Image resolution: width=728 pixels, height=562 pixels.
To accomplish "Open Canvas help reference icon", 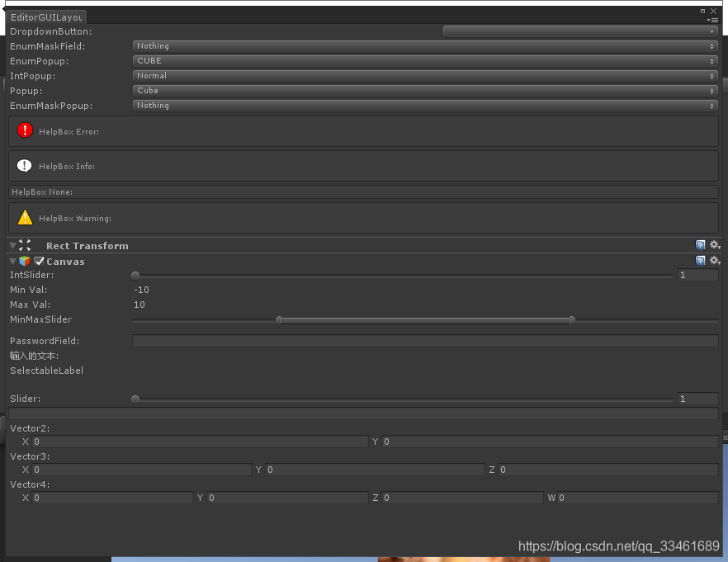I will pos(700,261).
